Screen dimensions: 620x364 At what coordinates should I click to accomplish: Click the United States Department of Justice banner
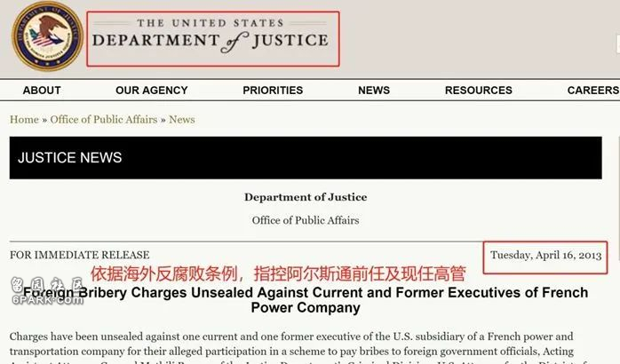[x=212, y=39]
